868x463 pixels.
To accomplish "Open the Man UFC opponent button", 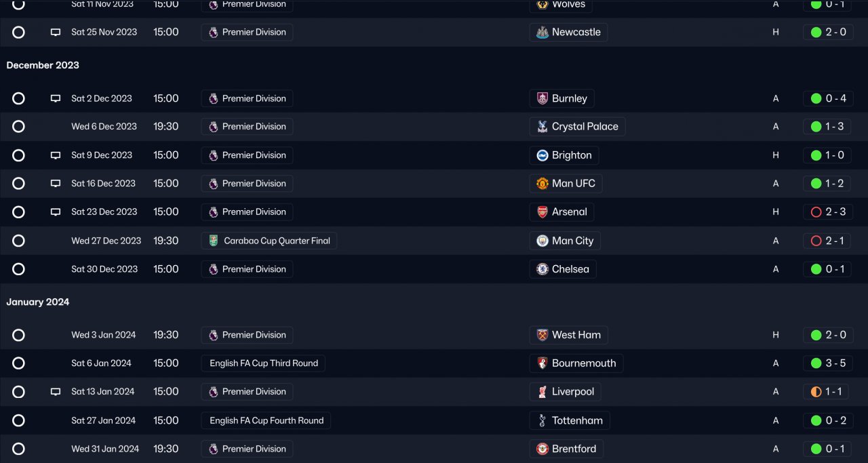I will click(x=566, y=184).
